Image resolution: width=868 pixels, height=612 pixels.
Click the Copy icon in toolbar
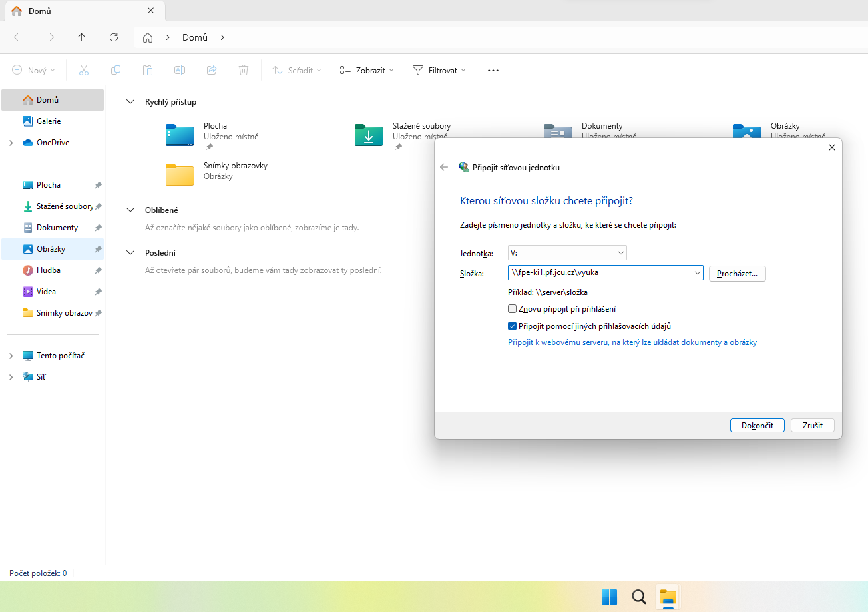point(116,70)
